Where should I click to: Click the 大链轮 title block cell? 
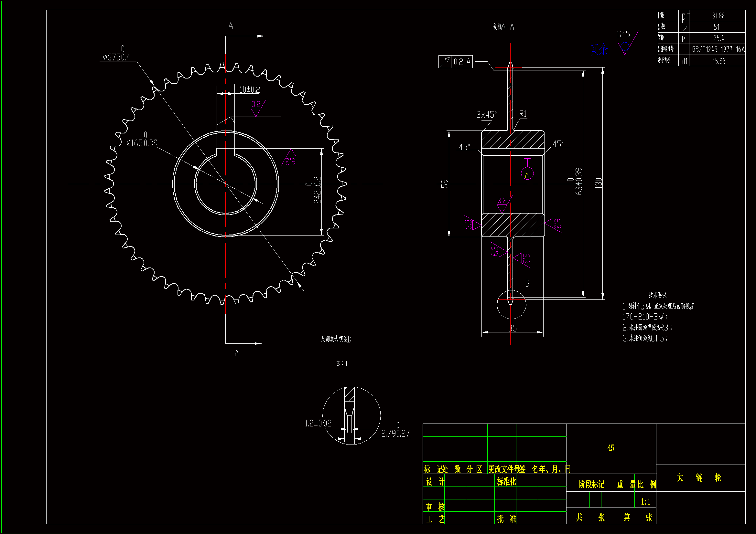[x=700, y=478]
